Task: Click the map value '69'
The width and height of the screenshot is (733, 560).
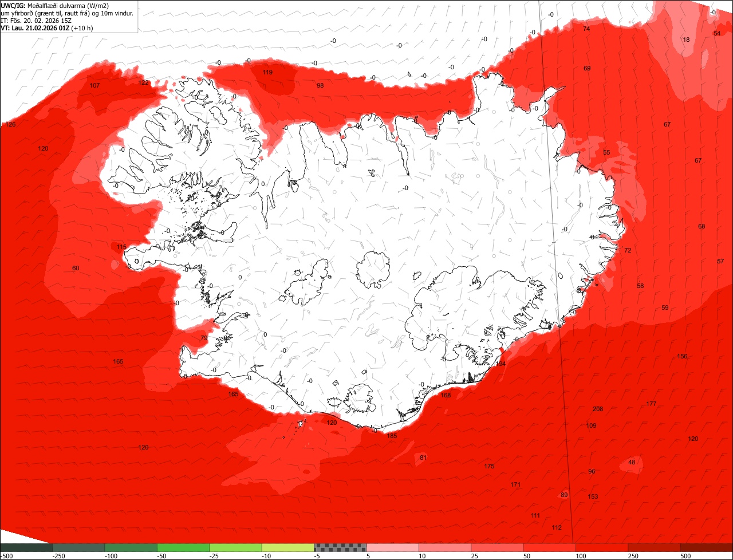Action: pos(587,68)
